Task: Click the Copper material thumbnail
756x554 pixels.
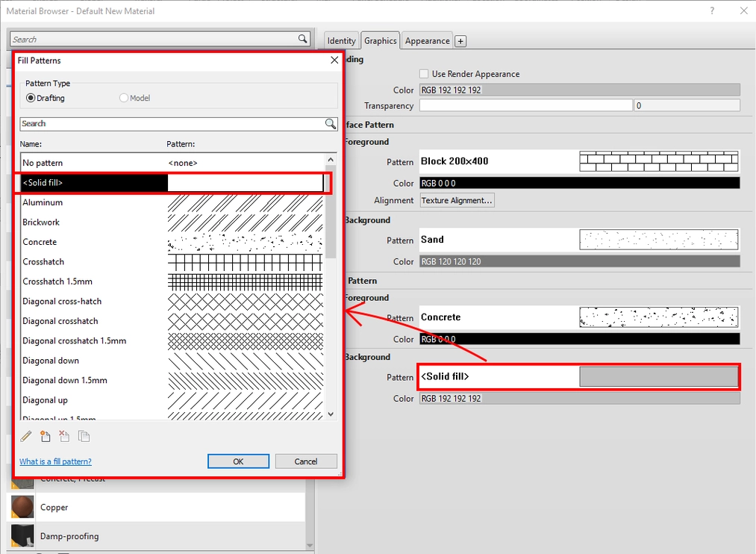Action: click(x=22, y=507)
